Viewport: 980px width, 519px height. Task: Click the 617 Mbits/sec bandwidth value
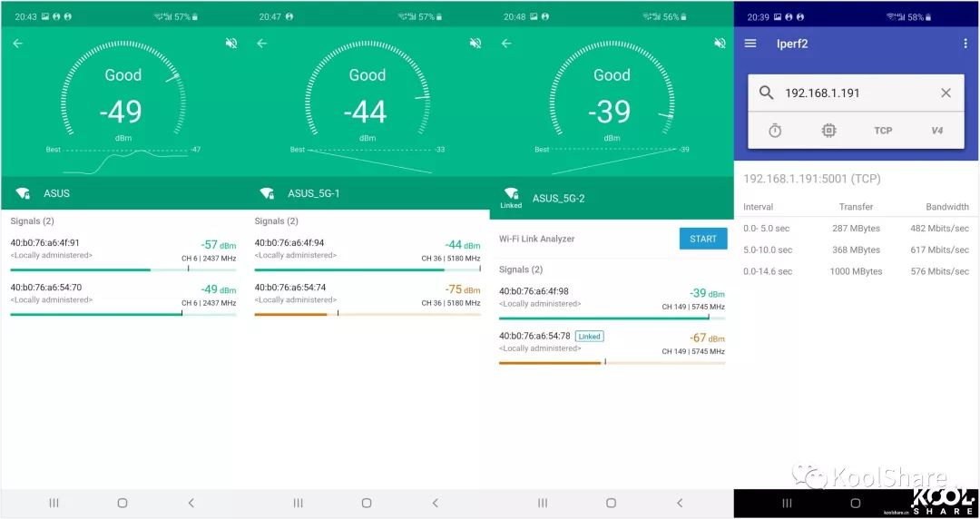point(939,250)
